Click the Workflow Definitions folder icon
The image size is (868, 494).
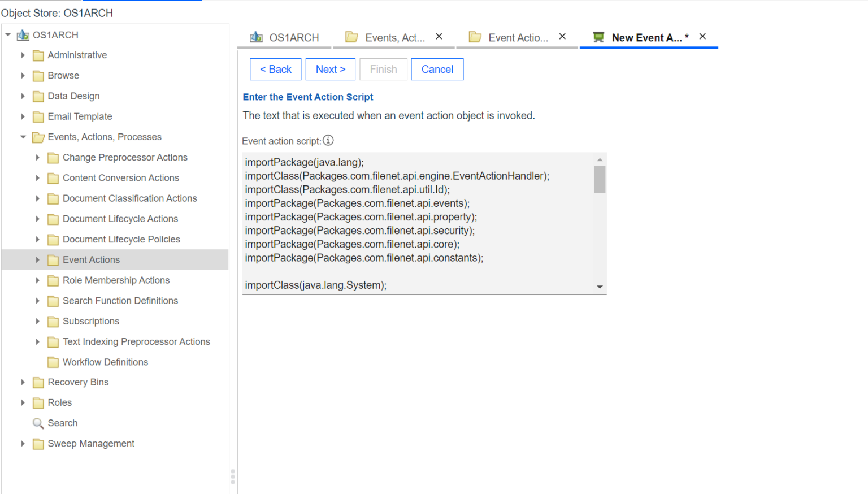[x=53, y=362]
